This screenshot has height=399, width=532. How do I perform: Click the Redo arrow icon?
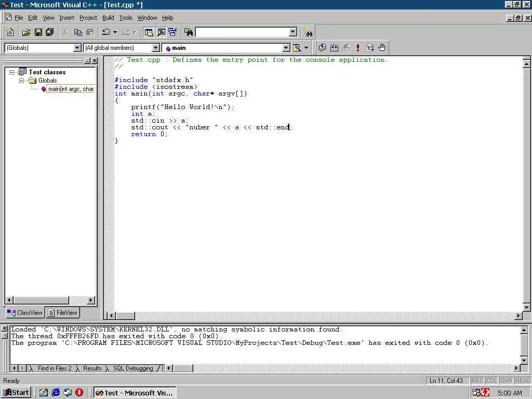[x=126, y=32]
